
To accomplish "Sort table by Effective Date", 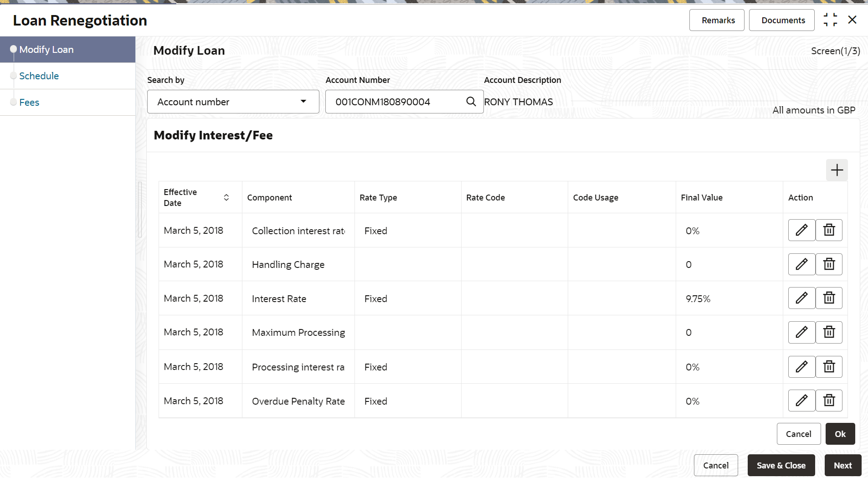I will [x=226, y=197].
